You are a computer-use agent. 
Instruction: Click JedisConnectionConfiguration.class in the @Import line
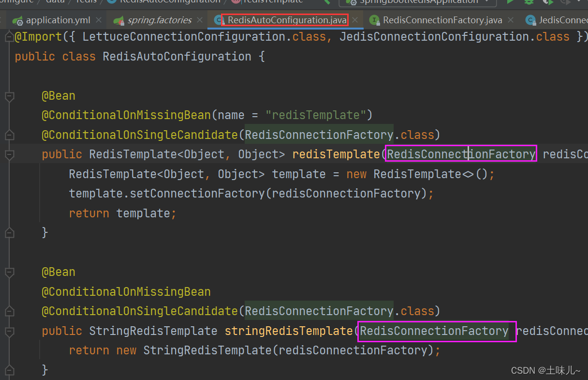point(455,37)
